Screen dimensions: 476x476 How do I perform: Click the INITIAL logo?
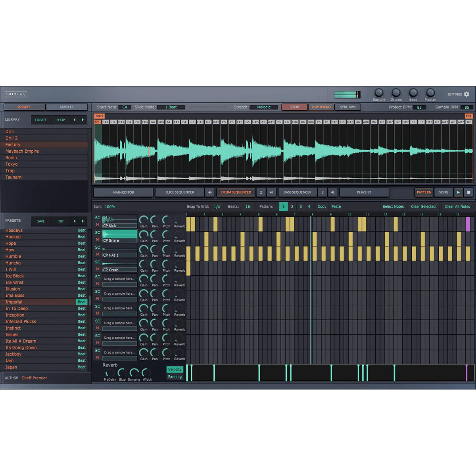pyautogui.click(x=16, y=94)
